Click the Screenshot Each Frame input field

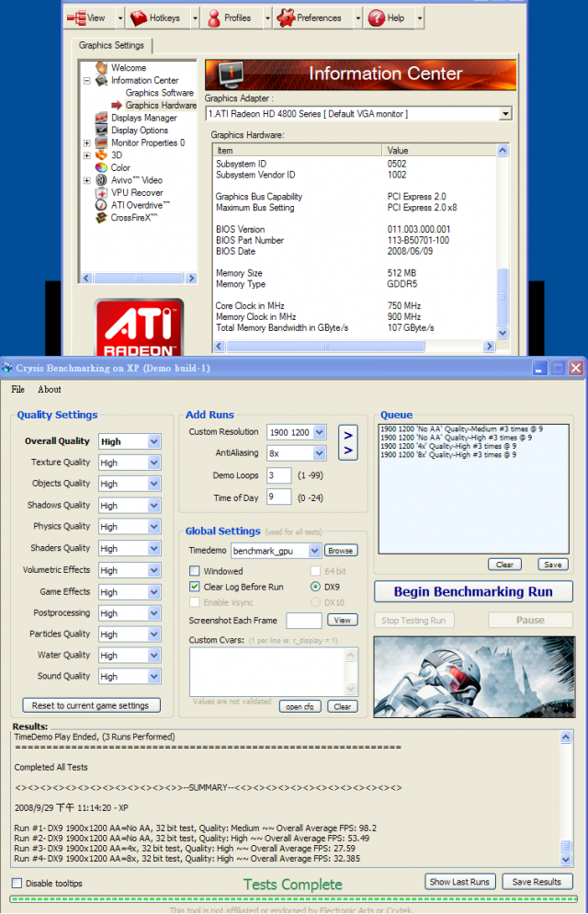click(x=304, y=621)
